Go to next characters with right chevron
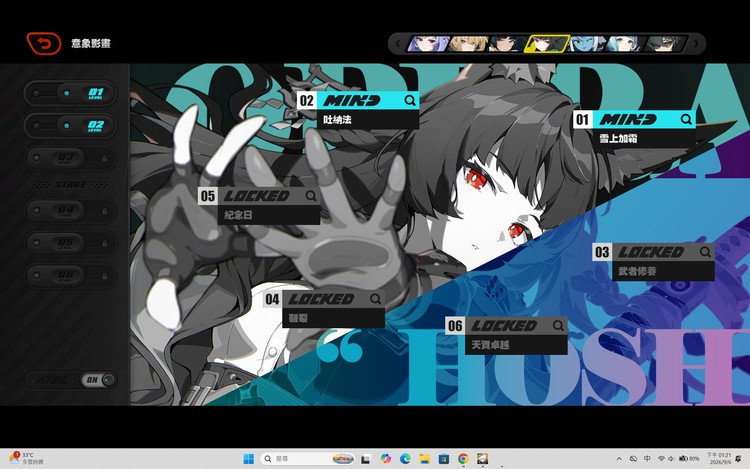 (696, 44)
